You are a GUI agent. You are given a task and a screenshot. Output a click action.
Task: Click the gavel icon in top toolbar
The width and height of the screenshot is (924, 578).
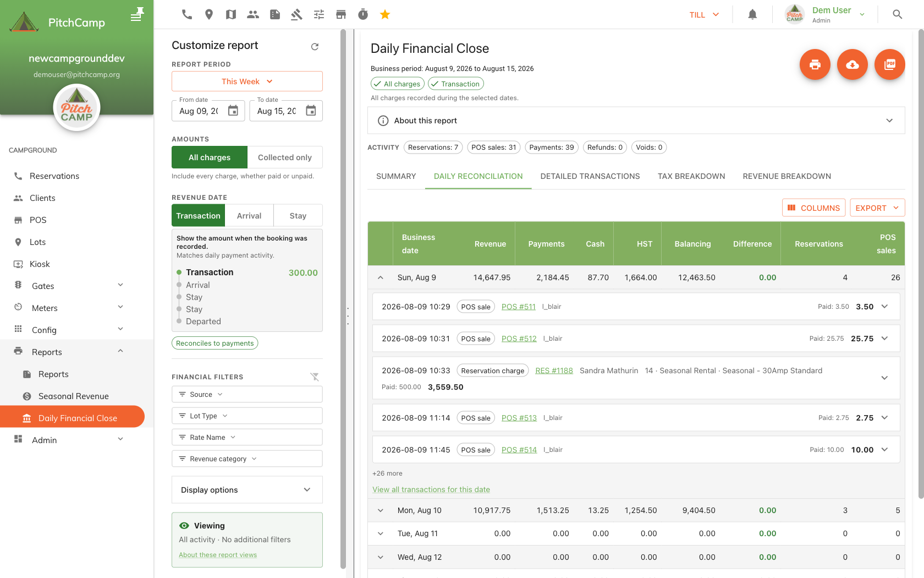click(x=297, y=14)
